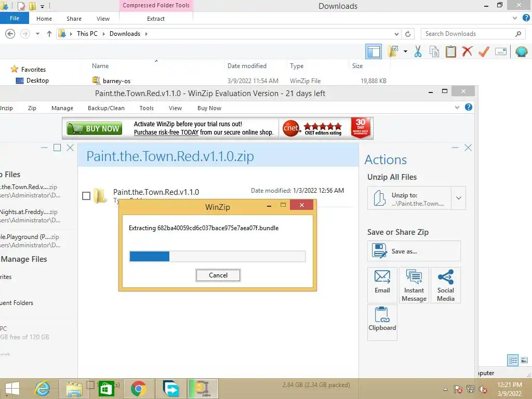Image resolution: width=532 pixels, height=399 pixels.
Task: Click the scissors Cut icon in Explorer toolbar
Action: coord(418,52)
